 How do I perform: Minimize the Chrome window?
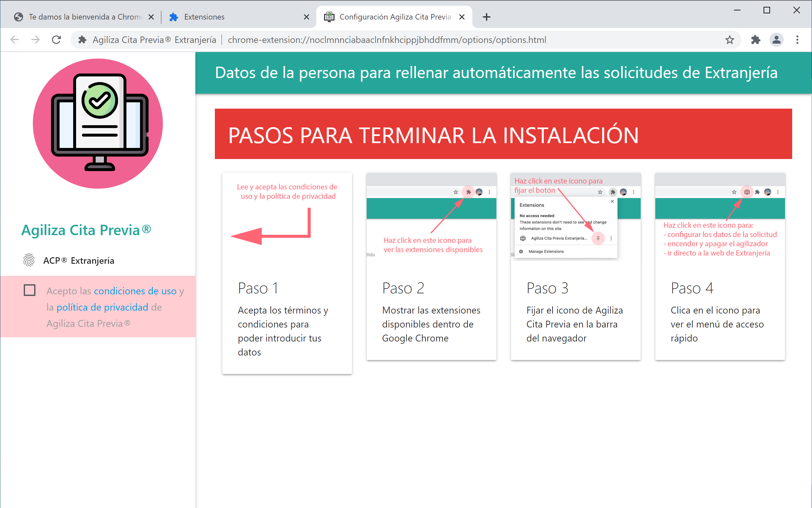[x=737, y=10]
